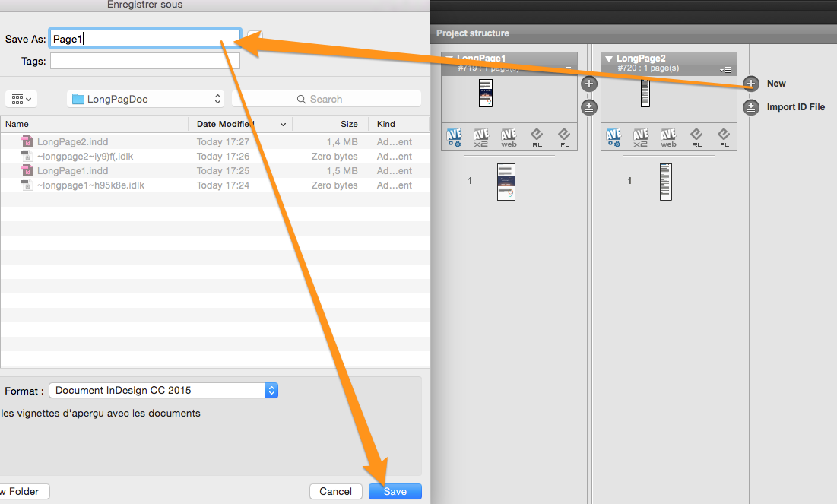Open the Format dropdown Document InDesign CC 2015
Screen dimensions: 837x504
[x=163, y=390]
